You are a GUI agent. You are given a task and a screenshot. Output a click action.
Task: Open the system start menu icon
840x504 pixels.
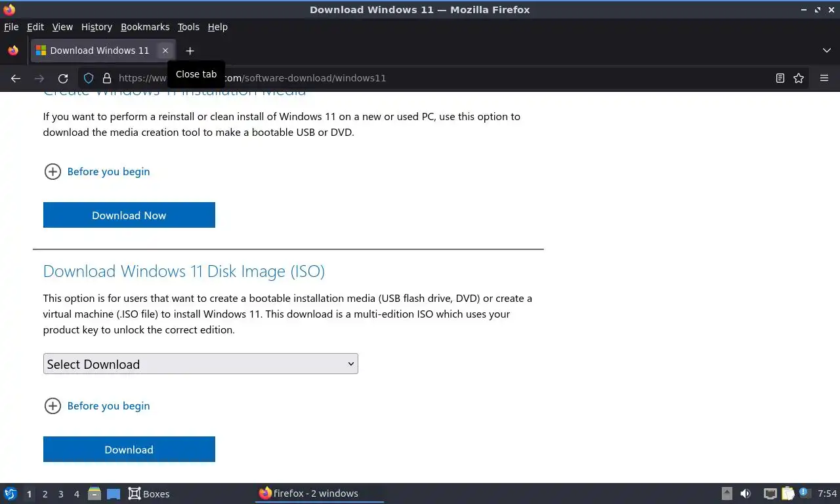point(10,493)
